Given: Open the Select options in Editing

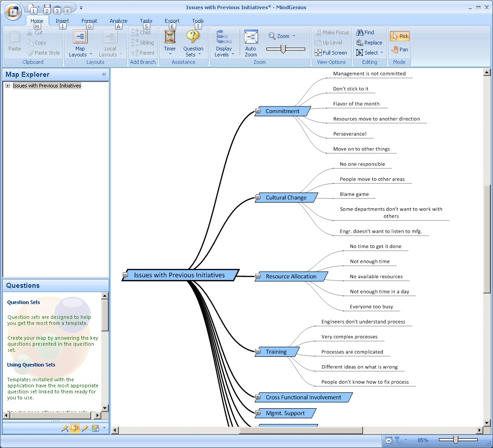Looking at the screenshot, I should click(x=370, y=53).
